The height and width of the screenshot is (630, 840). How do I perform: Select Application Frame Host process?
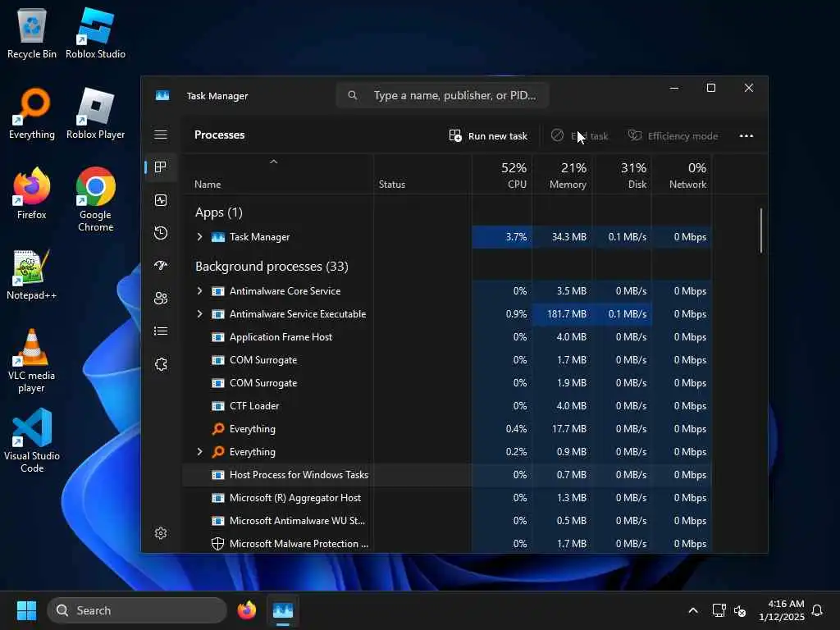click(x=447, y=337)
